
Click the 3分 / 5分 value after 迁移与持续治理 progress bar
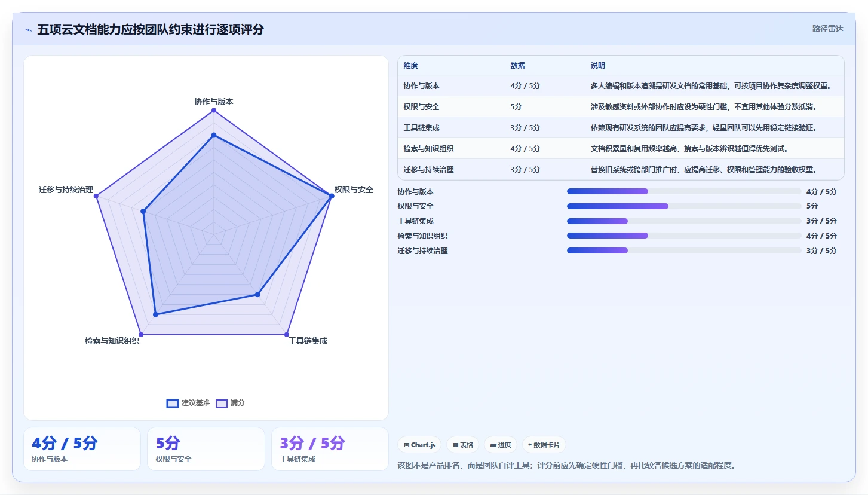(821, 251)
